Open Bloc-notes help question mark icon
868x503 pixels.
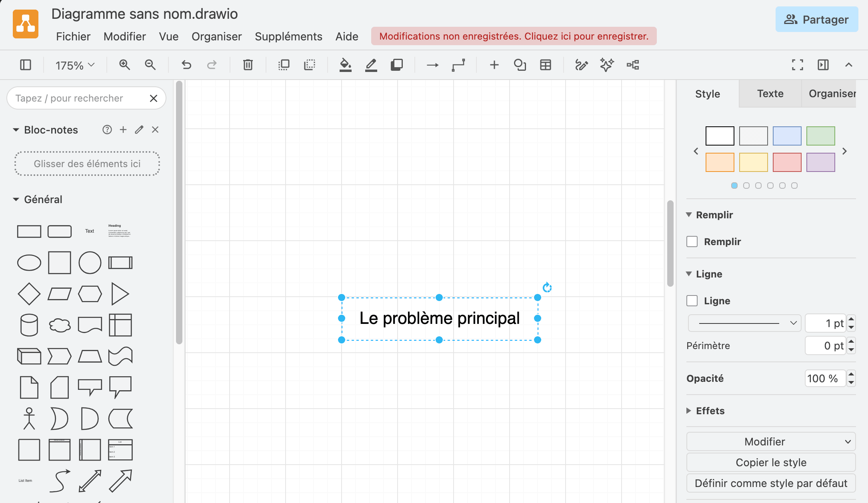107,130
